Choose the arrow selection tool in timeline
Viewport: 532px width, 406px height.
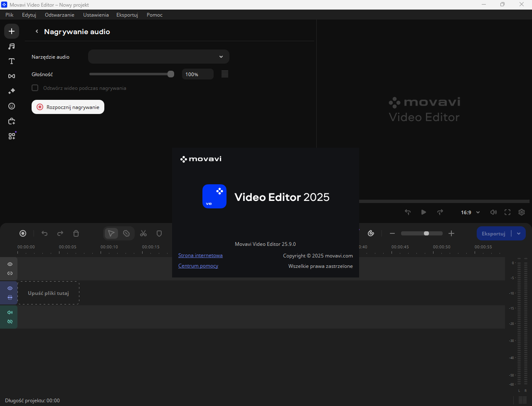tap(111, 233)
